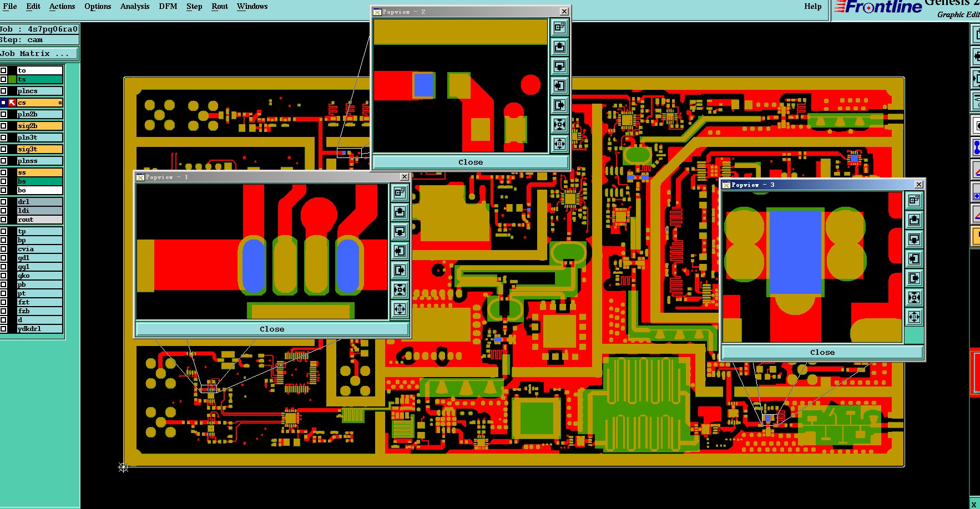Select the cvia layer name
This screenshot has height=509, width=980.
pos(39,249)
